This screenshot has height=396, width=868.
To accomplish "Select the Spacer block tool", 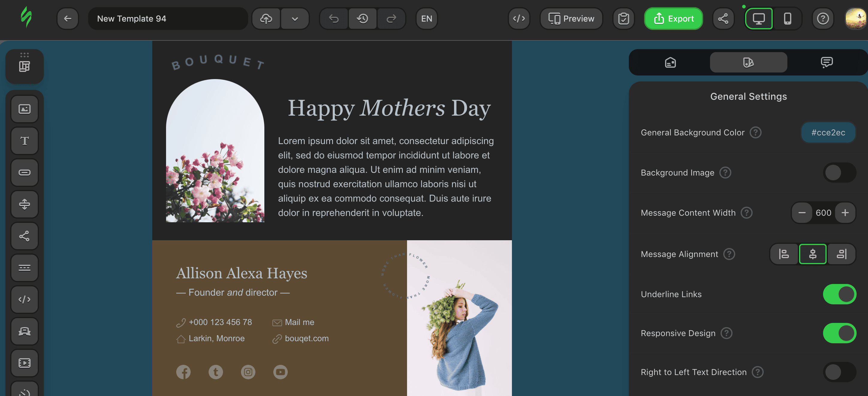I will pyautogui.click(x=25, y=204).
